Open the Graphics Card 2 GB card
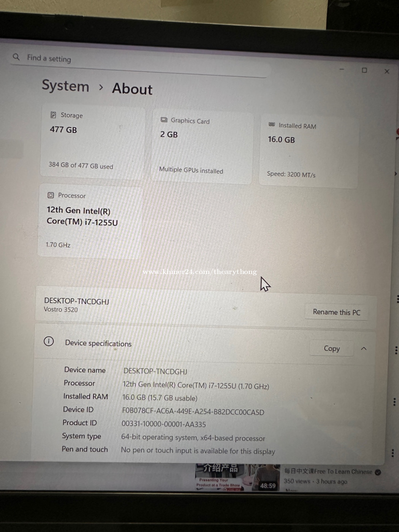The image size is (399, 532). 201,147
